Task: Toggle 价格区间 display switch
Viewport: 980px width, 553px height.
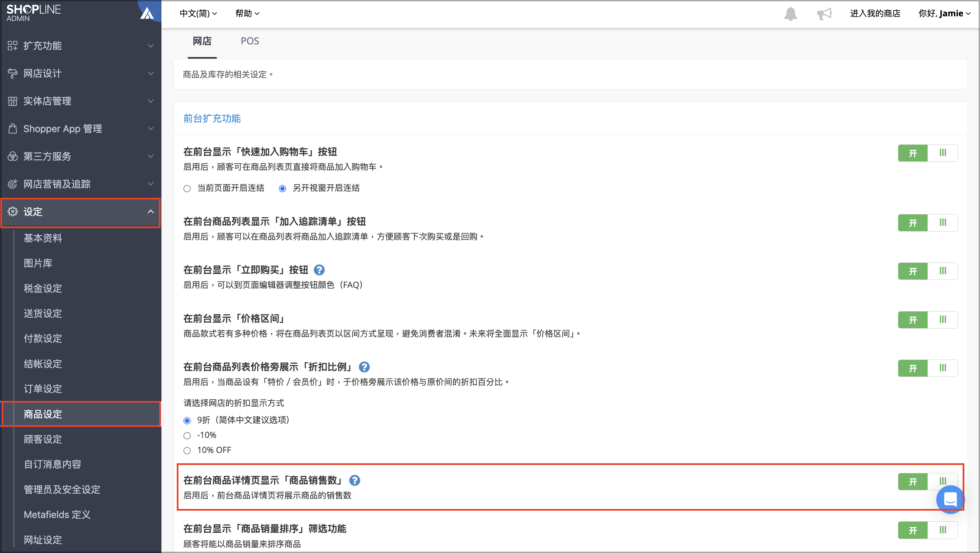Action: tap(928, 320)
